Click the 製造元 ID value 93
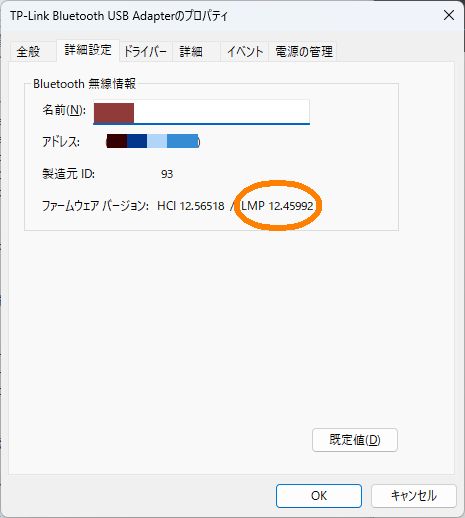 tap(167, 174)
